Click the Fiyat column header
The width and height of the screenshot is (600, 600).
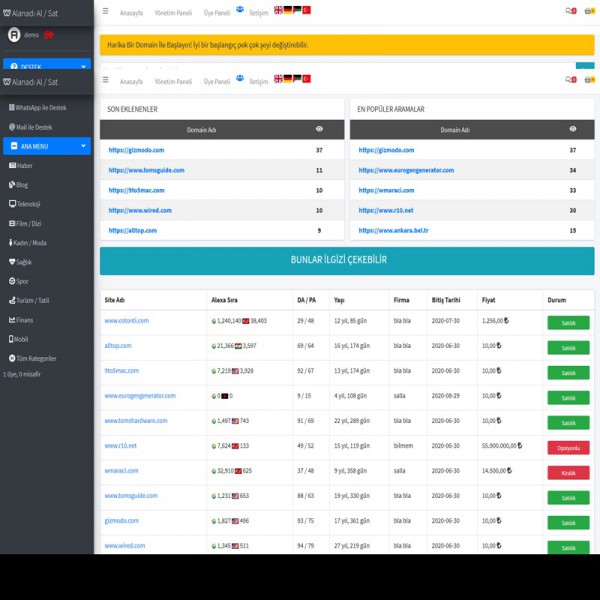(488, 300)
